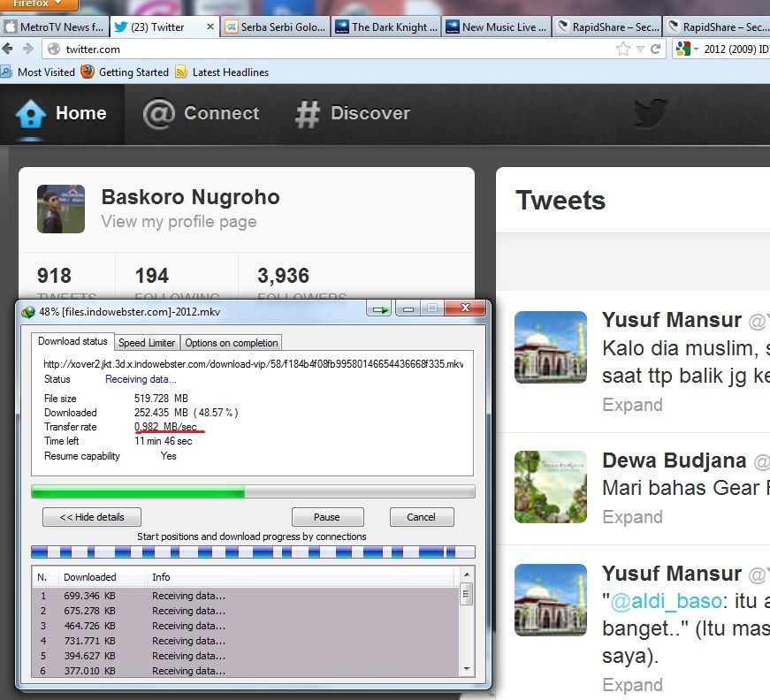Click the green arrow button in IDM title bar

[379, 309]
